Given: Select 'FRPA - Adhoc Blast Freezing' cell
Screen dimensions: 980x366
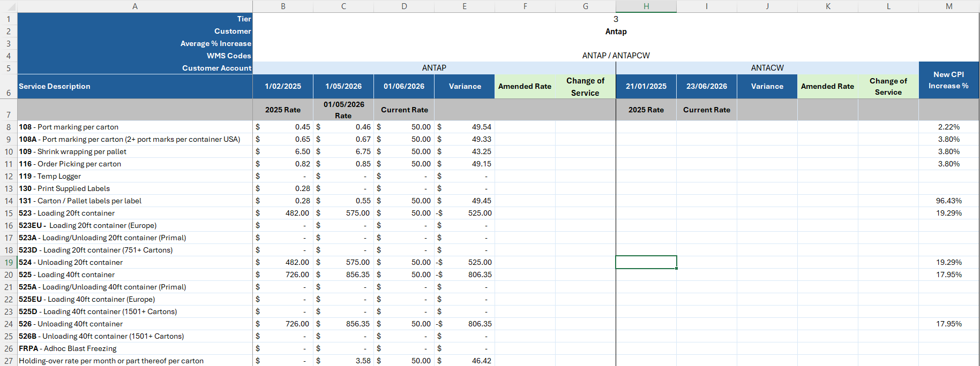Looking at the screenshot, I should click(x=135, y=348).
